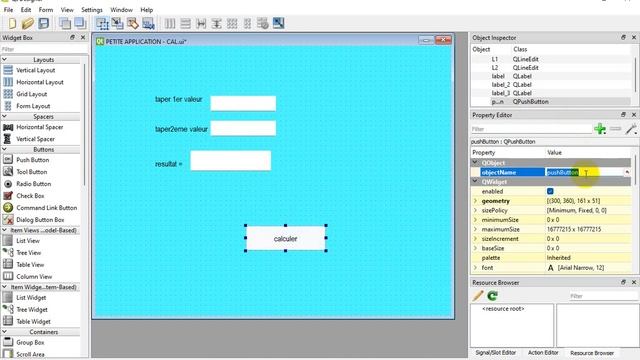Expand the sizePolicy property
This screenshot has width=640, height=360.
[475, 210]
